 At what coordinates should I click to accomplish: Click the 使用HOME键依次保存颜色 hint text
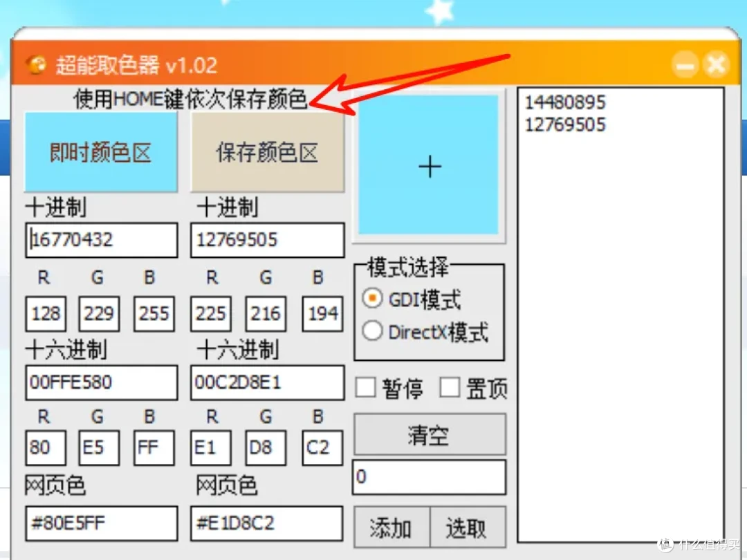pos(190,99)
